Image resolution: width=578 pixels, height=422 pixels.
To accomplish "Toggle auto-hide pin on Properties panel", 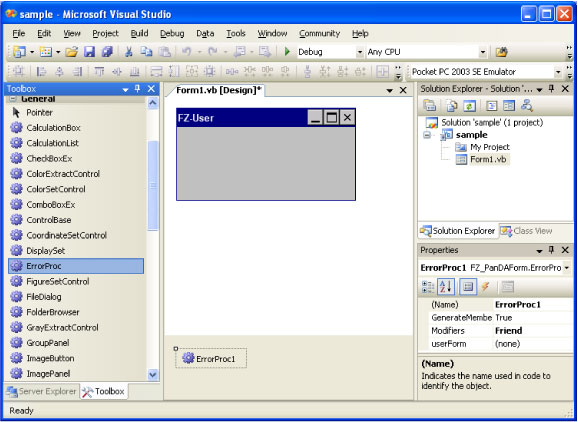I will pyautogui.click(x=551, y=250).
